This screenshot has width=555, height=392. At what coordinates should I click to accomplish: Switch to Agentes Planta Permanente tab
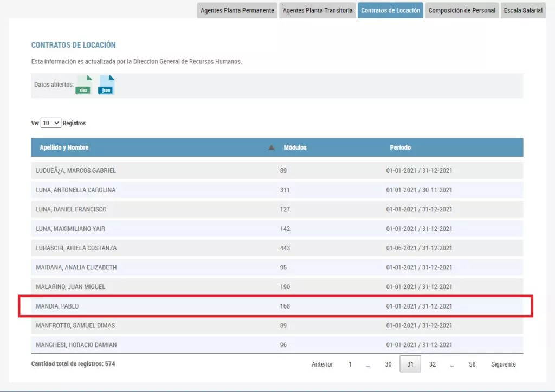click(237, 10)
